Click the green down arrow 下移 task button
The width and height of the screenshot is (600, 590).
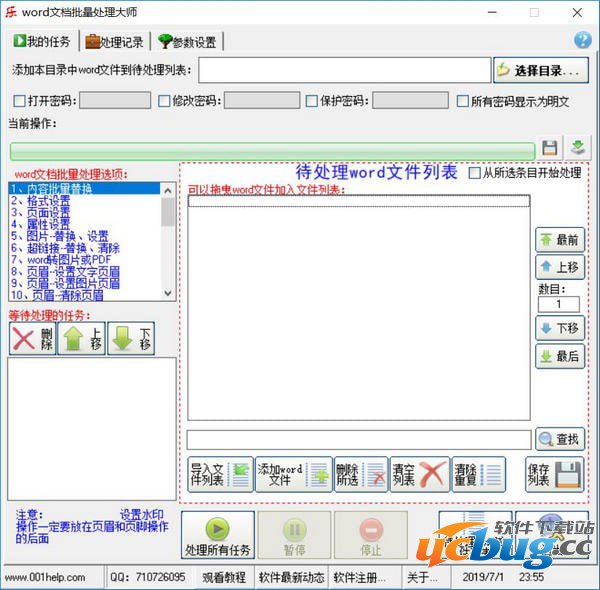(x=131, y=339)
